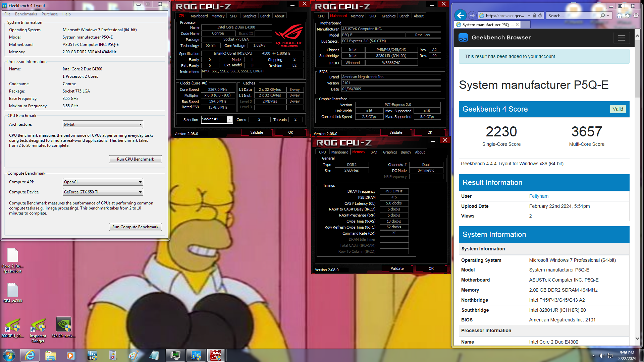The height and width of the screenshot is (362, 644).
Task: Click the address bar lock security icon
Action: pyautogui.click(x=534, y=15)
